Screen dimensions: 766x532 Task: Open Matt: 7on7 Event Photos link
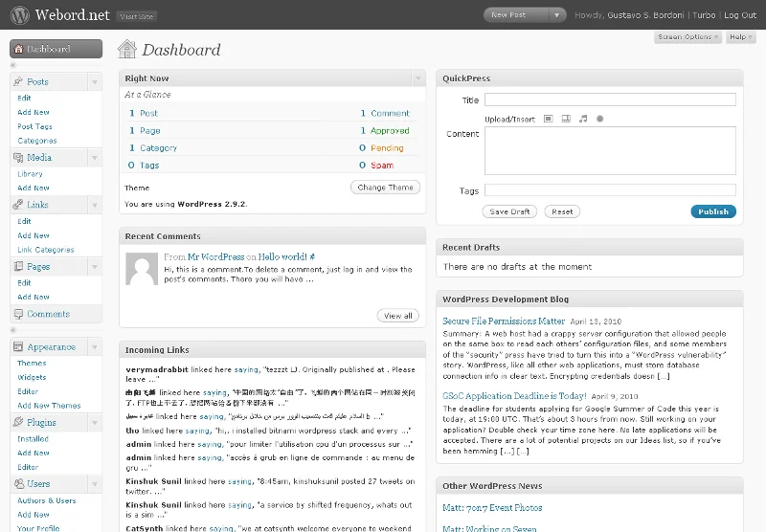coord(492,507)
